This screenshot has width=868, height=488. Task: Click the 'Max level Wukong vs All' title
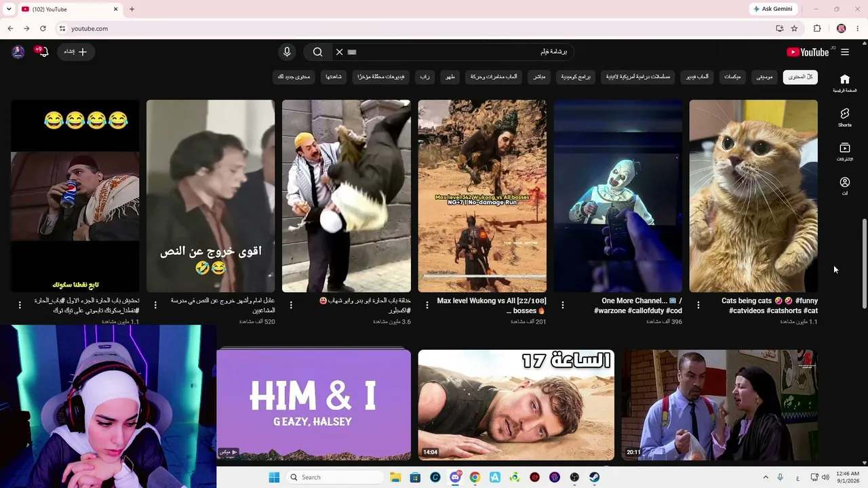pos(492,306)
